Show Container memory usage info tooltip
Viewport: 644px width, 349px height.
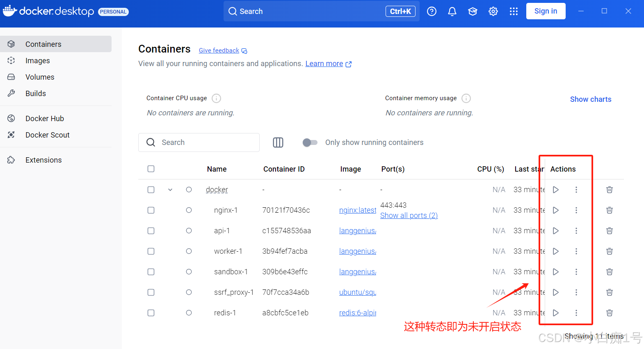tap(466, 98)
